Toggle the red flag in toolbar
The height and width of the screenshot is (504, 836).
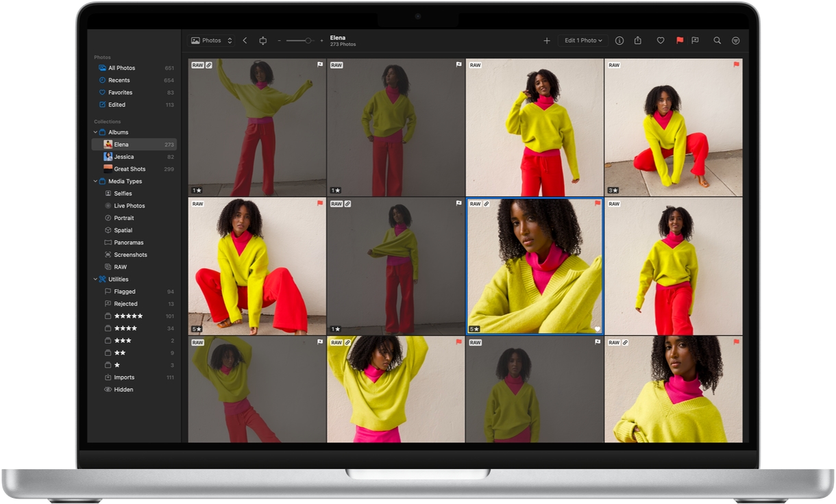(680, 40)
